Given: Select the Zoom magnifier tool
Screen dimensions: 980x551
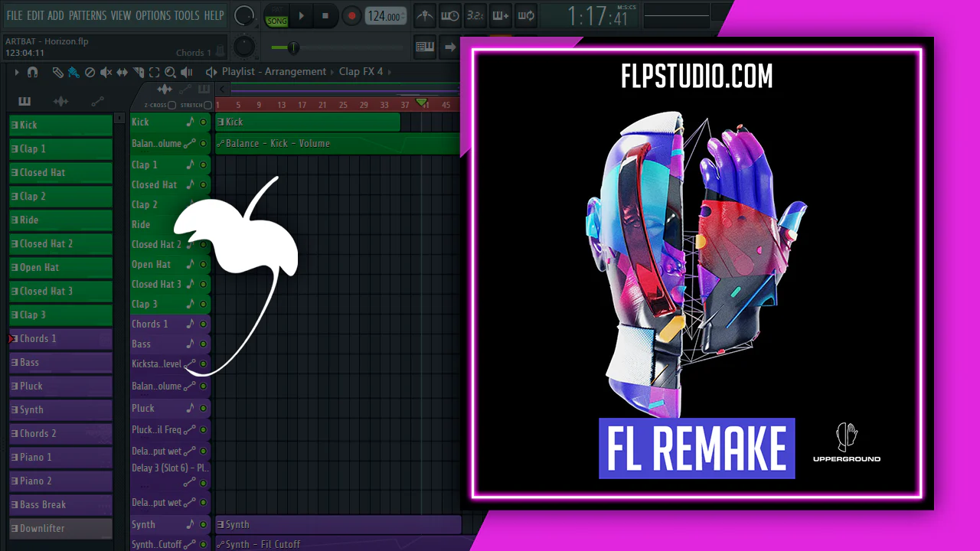Looking at the screenshot, I should [x=170, y=72].
